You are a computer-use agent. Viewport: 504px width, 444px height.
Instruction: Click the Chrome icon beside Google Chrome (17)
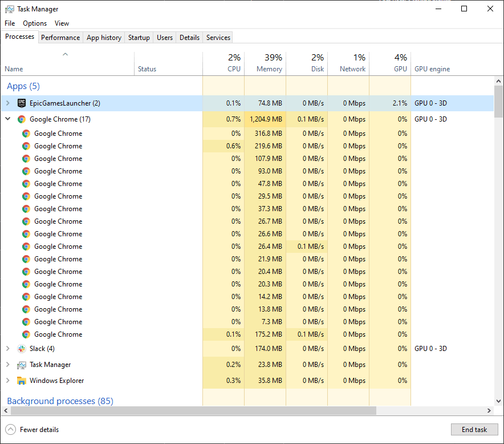tap(22, 119)
